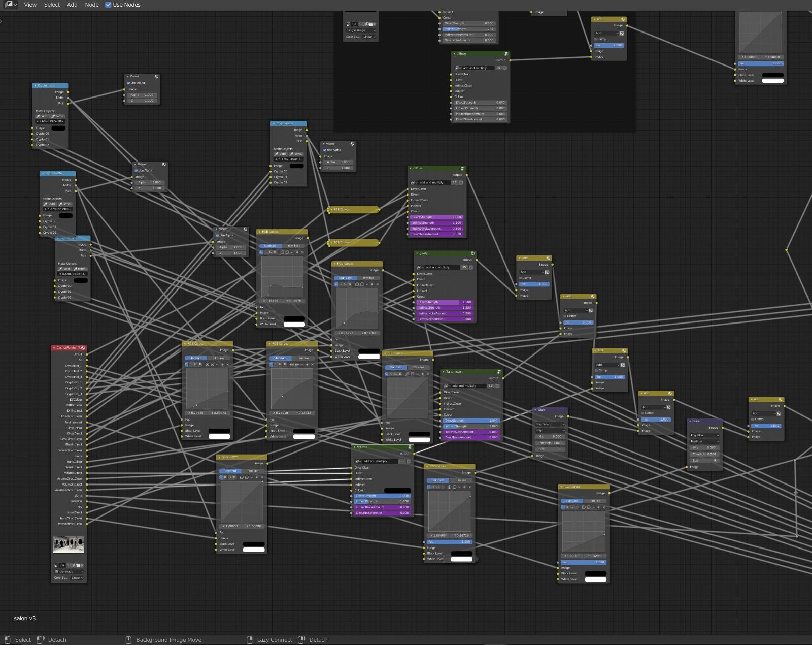Collapse the glossy node
This screenshot has height=645, width=812.
(417, 253)
